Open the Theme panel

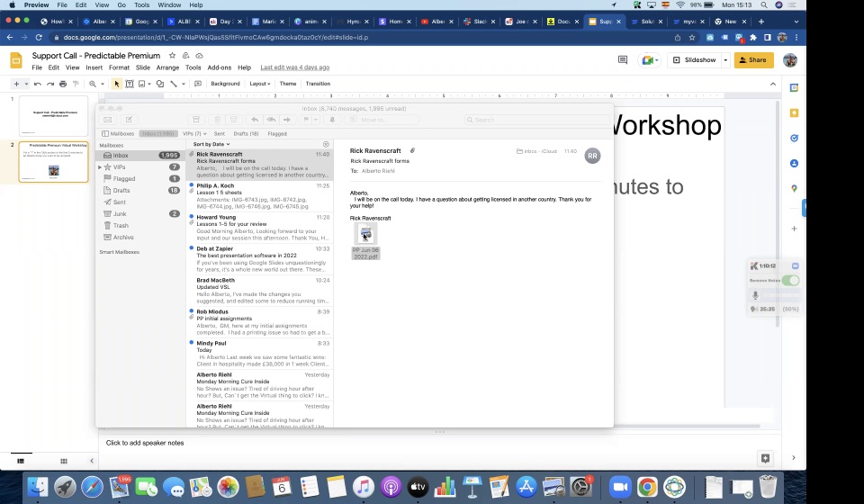(x=288, y=84)
